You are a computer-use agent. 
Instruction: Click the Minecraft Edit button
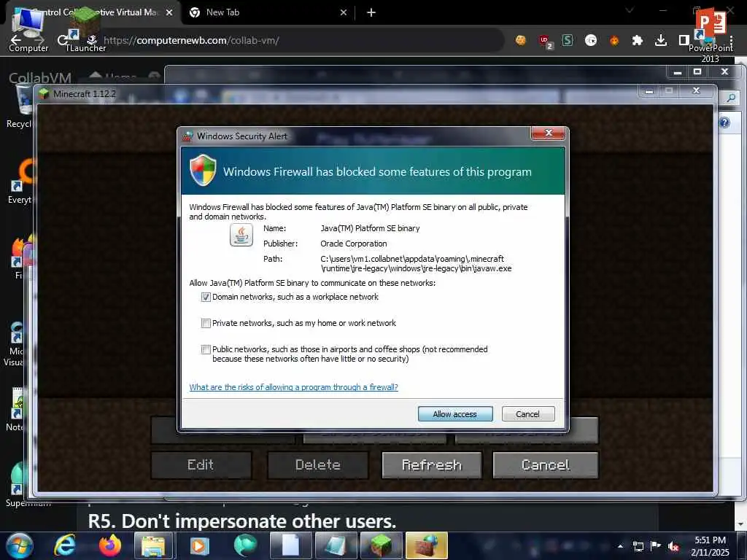[x=201, y=464]
